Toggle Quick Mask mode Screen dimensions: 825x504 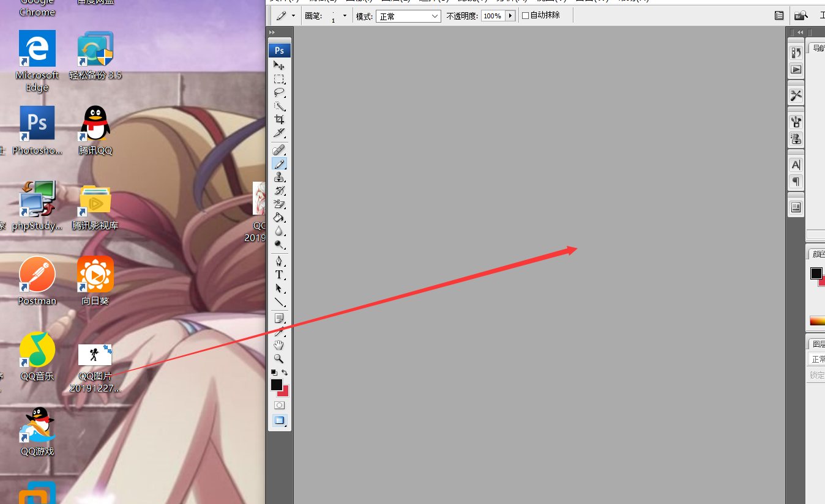[x=279, y=405]
